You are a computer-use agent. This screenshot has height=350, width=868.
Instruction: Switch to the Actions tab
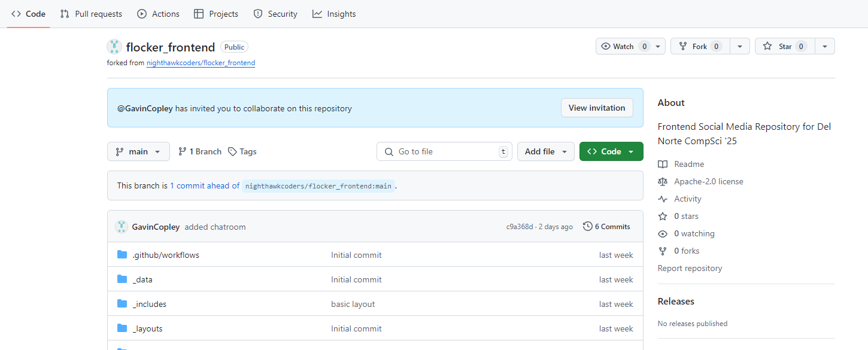point(158,14)
